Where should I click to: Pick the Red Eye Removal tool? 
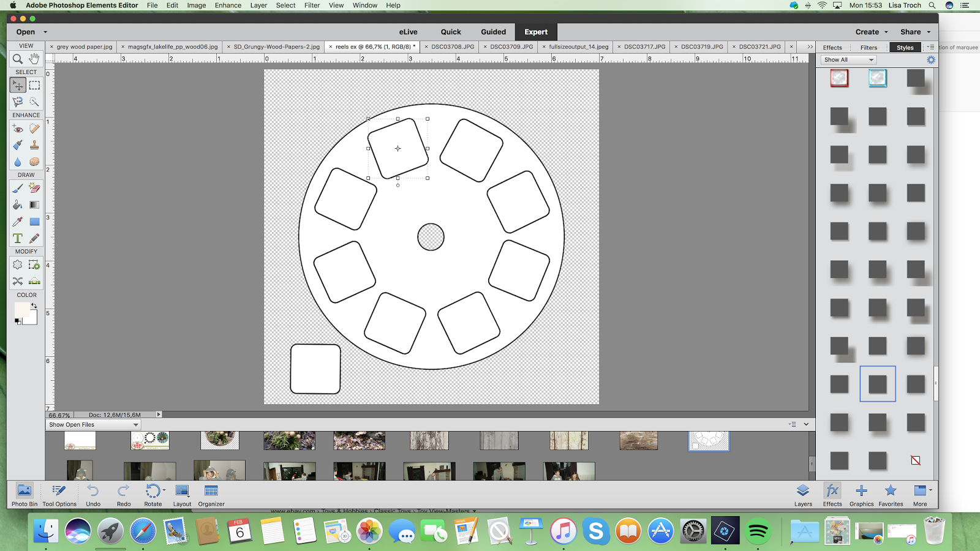click(18, 129)
